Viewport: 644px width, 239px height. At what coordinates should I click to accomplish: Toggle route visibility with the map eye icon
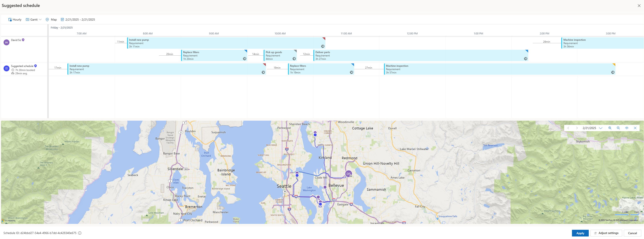[x=627, y=128]
